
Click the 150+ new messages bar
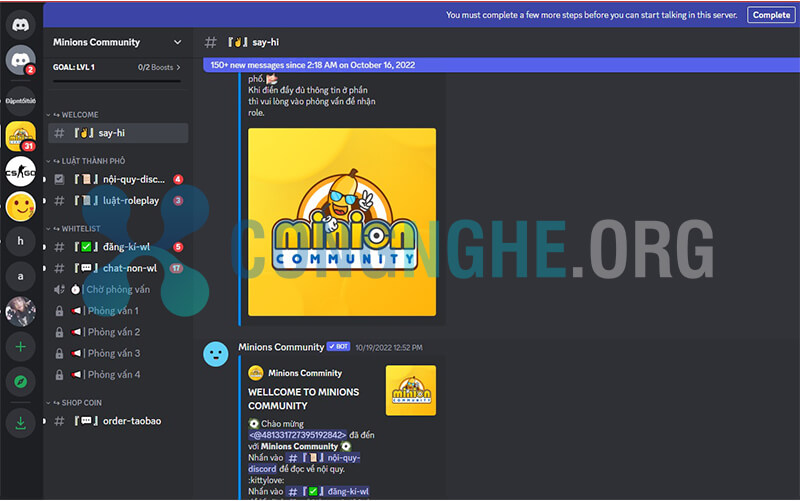[501, 65]
